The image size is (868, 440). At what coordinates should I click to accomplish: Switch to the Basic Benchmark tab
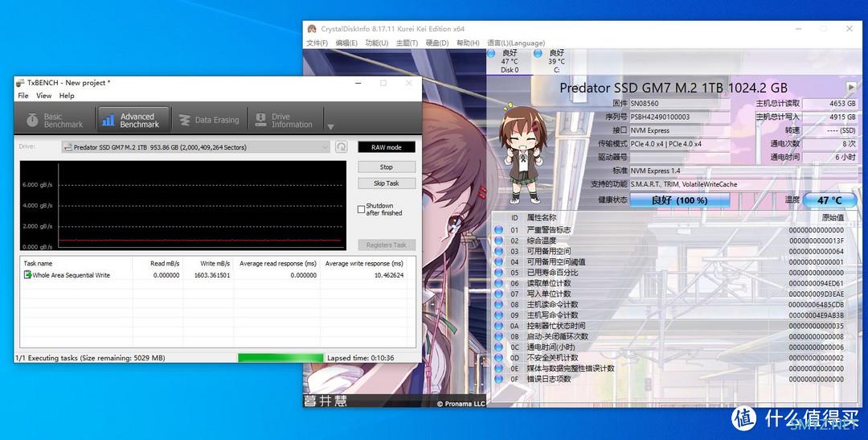tap(55, 120)
